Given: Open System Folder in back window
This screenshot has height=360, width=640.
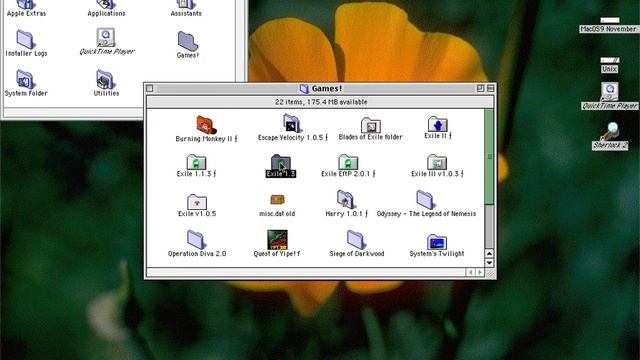Looking at the screenshot, I should pyautogui.click(x=25, y=80).
